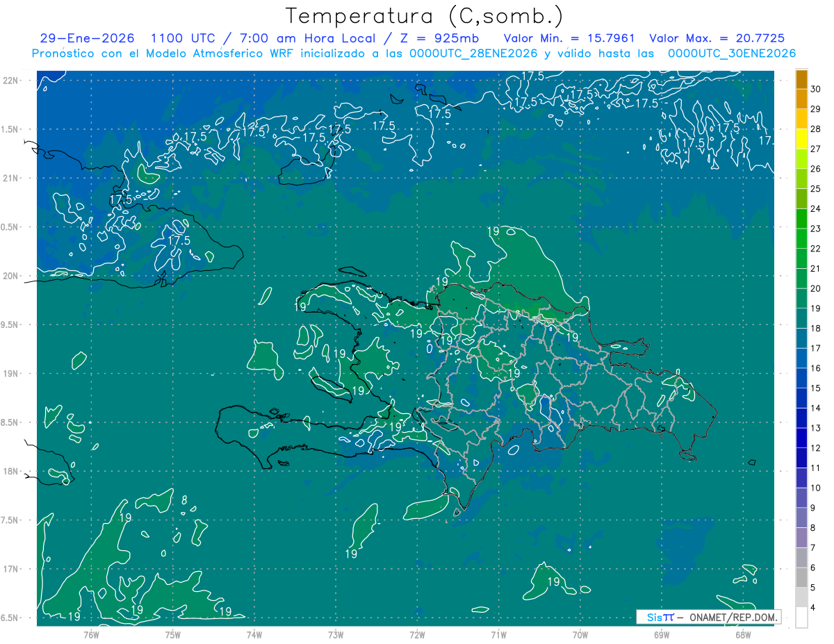Click the "20N" latitude label
834x644 pixels.
click(x=10, y=276)
